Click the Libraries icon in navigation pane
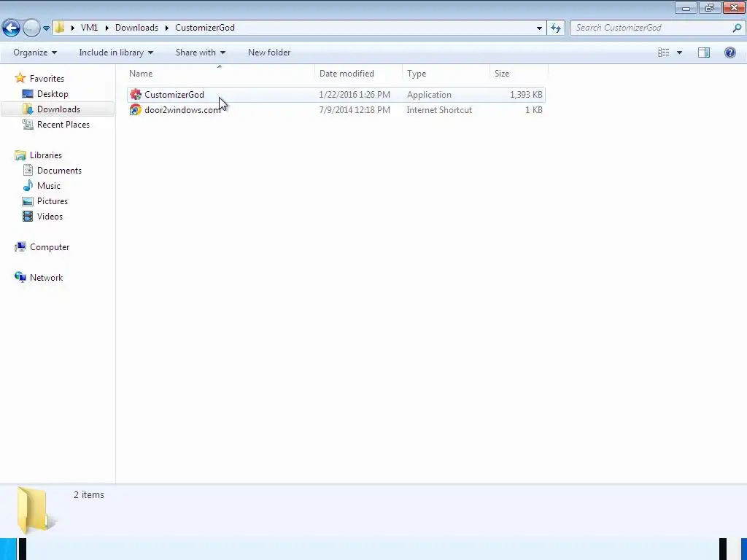747x560 pixels. [x=20, y=155]
